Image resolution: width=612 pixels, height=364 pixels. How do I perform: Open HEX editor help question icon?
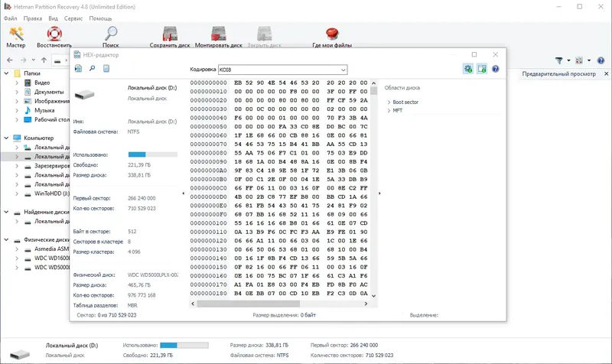tap(495, 69)
